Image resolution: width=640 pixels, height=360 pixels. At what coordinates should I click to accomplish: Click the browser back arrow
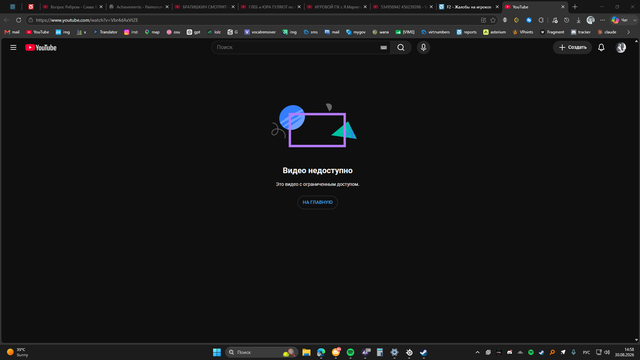click(7, 20)
